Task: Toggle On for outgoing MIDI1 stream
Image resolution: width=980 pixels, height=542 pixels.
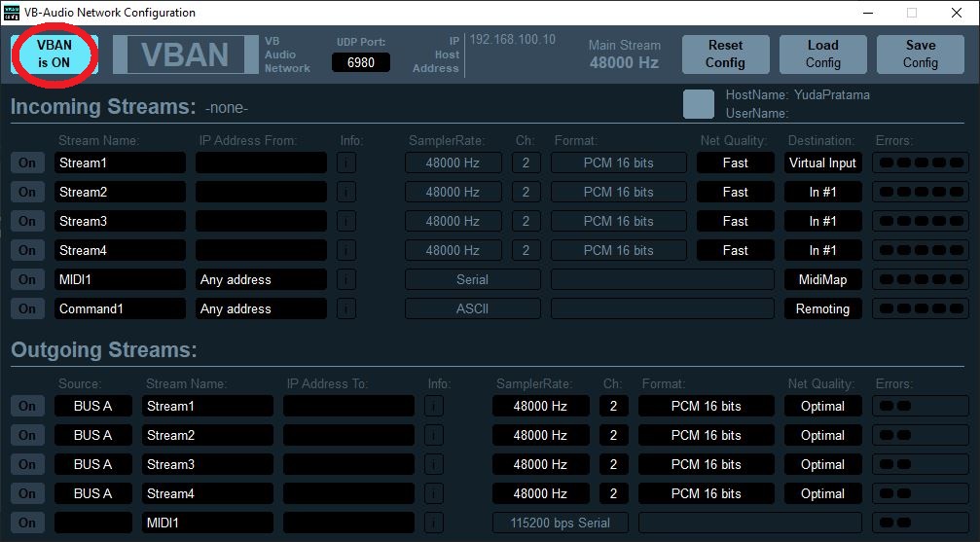Action: coord(27,523)
